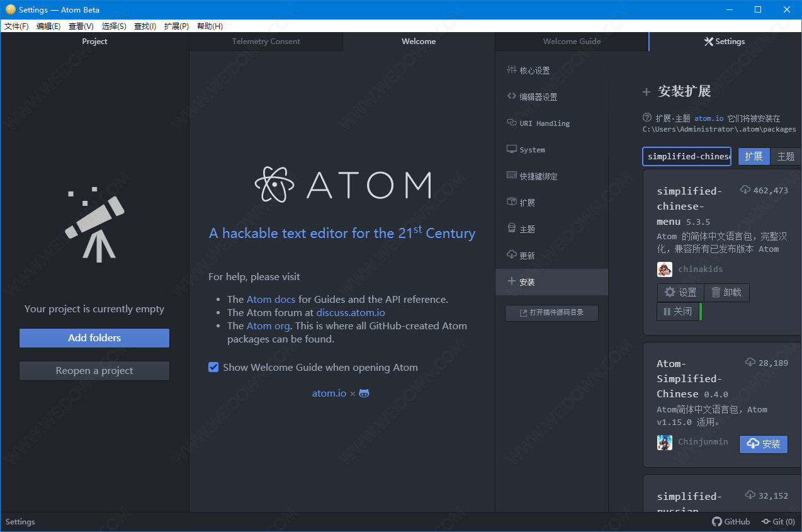Open the 更新 updates section
This screenshot has width=802, height=532.
coord(551,256)
